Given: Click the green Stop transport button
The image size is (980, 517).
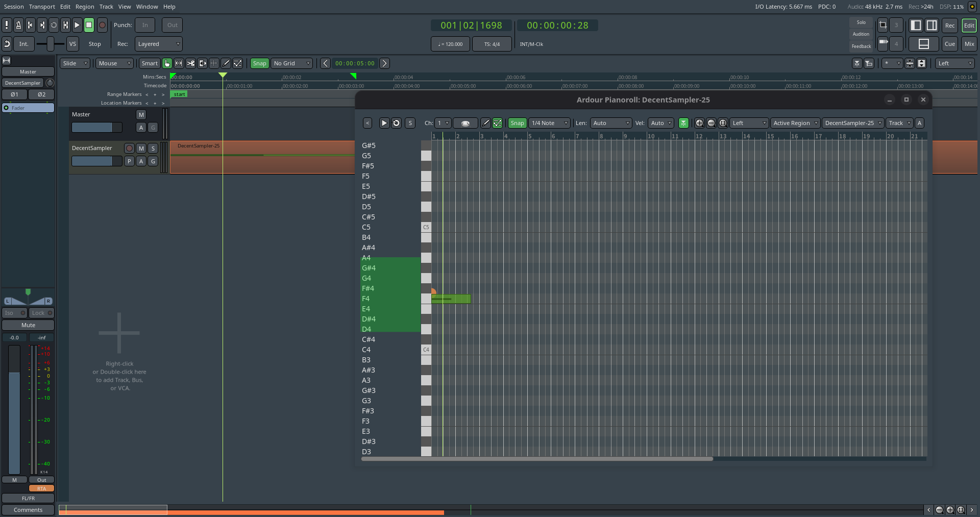Looking at the screenshot, I should point(89,25).
